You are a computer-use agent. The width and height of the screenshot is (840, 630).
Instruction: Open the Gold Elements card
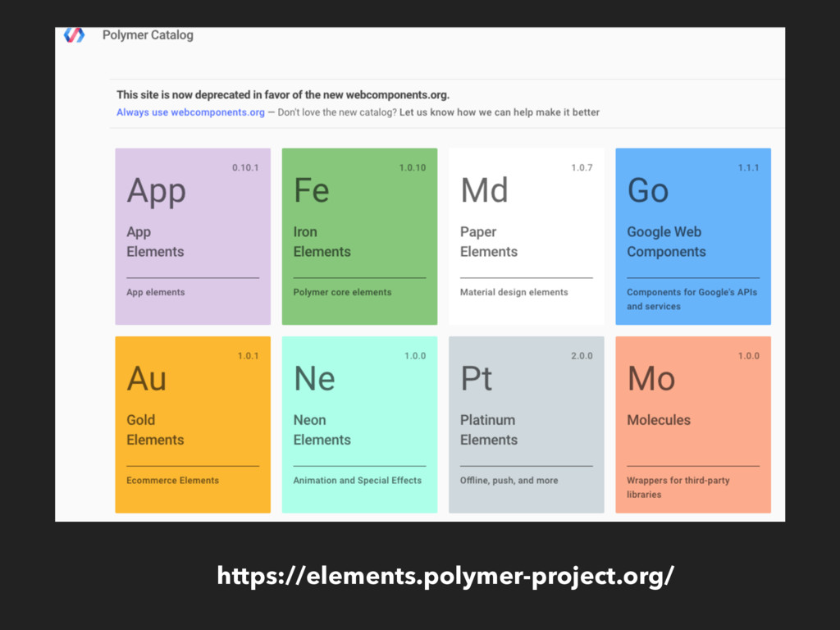coord(193,424)
